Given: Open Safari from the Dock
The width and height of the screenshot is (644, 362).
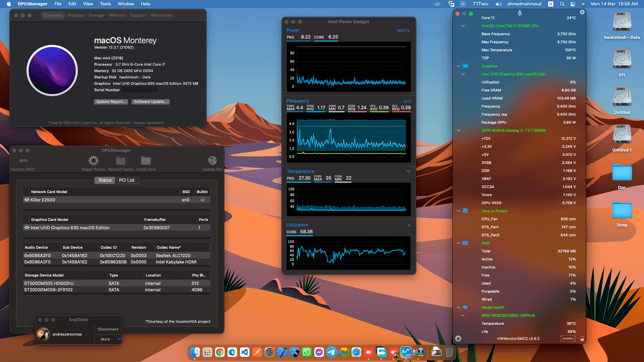Looking at the screenshot, I should point(356,352).
